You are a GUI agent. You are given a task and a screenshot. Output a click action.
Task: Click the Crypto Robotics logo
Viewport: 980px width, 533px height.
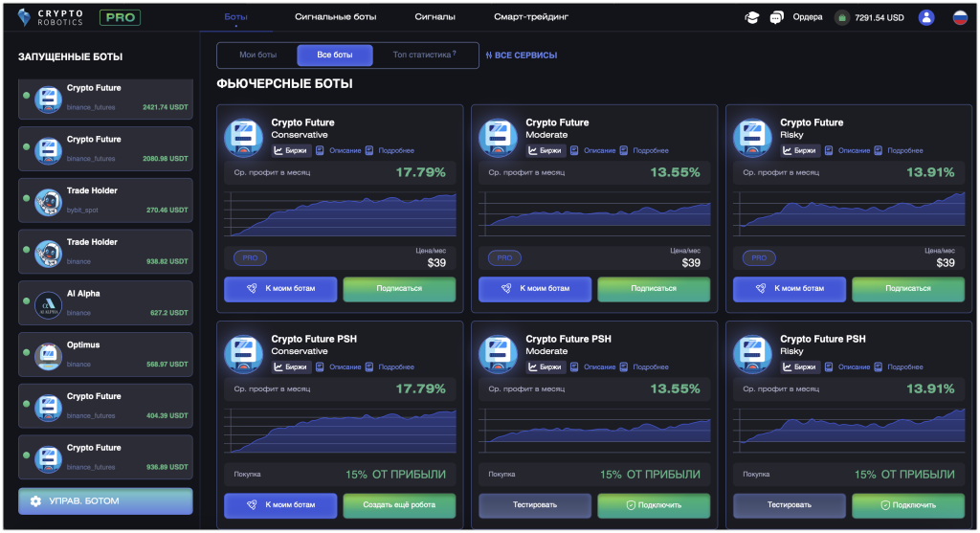click(50, 17)
